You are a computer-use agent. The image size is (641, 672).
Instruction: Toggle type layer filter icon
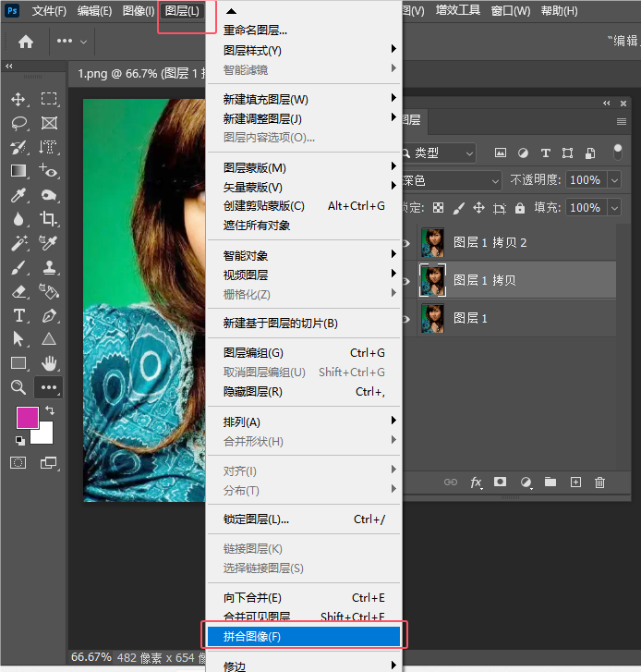click(546, 153)
